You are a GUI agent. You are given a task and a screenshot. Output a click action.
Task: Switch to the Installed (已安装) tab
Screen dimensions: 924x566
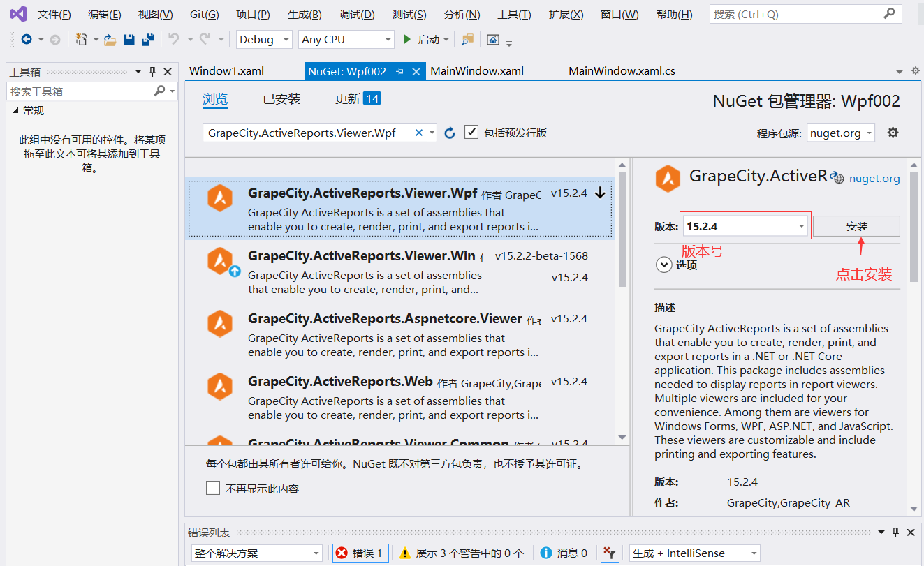[281, 99]
